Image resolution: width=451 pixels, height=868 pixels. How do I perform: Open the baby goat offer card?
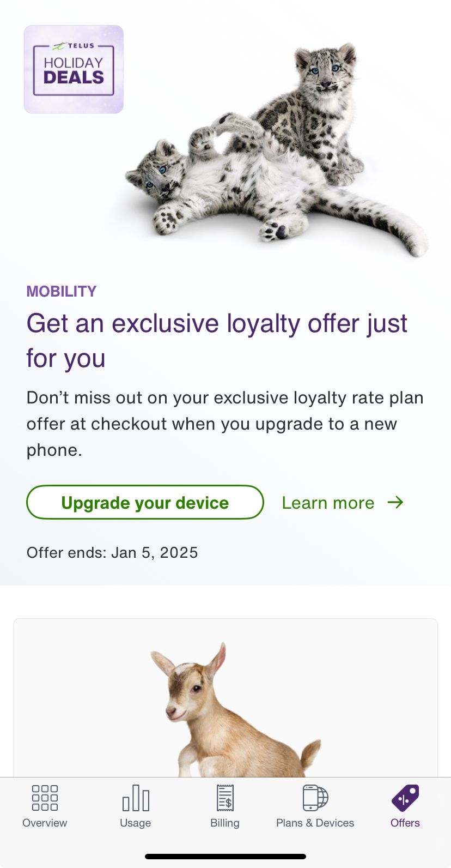[225, 703]
